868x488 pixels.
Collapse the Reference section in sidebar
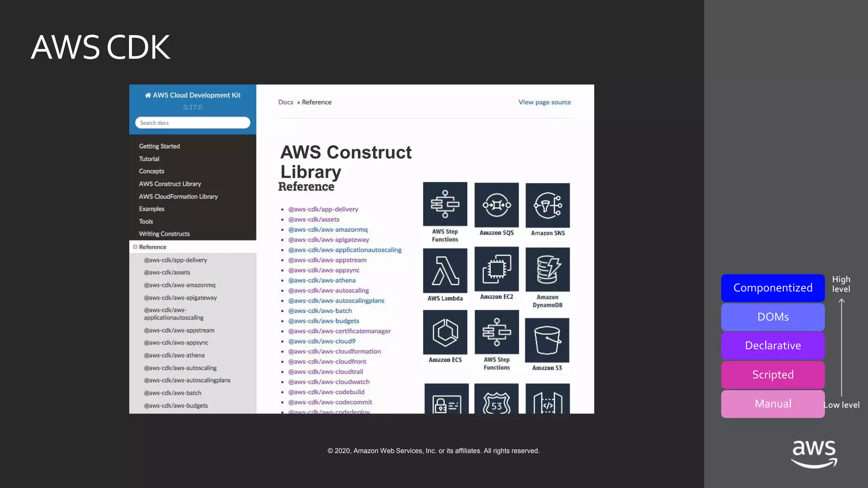click(x=135, y=247)
